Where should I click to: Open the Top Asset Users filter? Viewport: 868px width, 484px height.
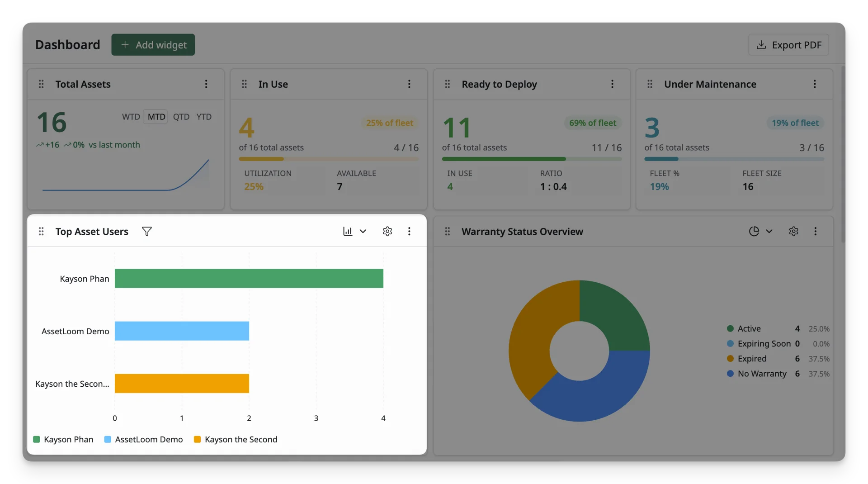click(147, 232)
